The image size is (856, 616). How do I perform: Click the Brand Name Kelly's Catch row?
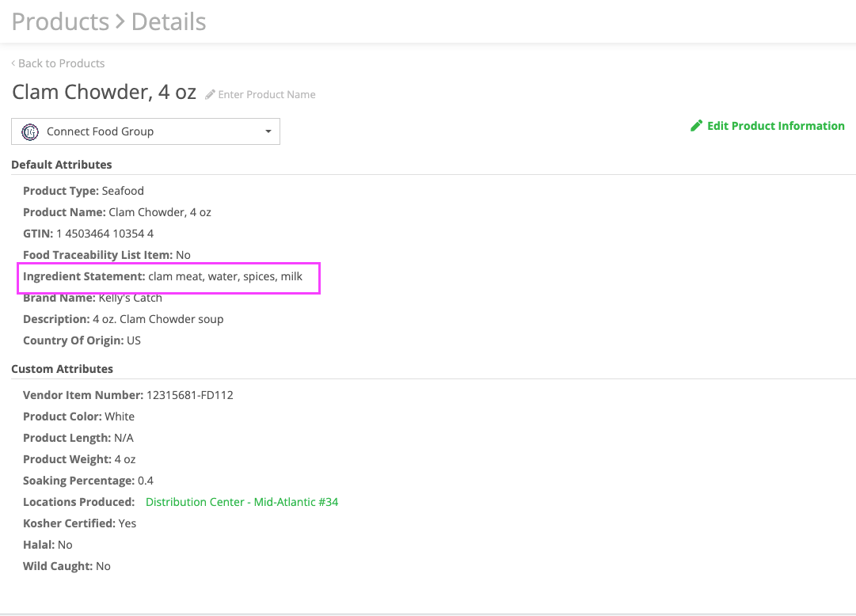pos(93,298)
